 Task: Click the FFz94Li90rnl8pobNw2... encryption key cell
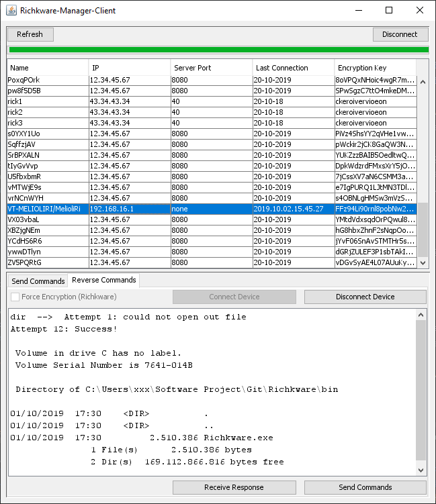pos(376,209)
